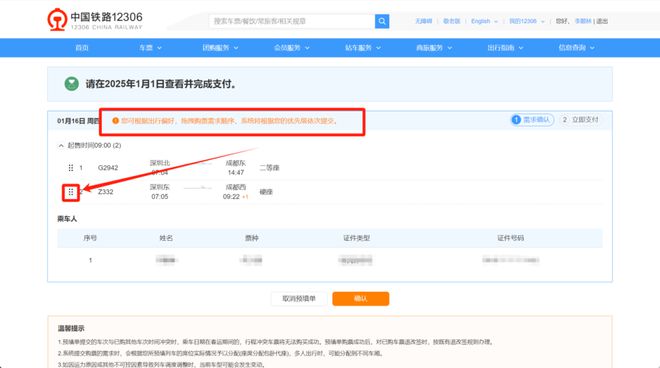Go to 首页 in the navigation bar
This screenshot has width=660, height=368.
click(82, 48)
